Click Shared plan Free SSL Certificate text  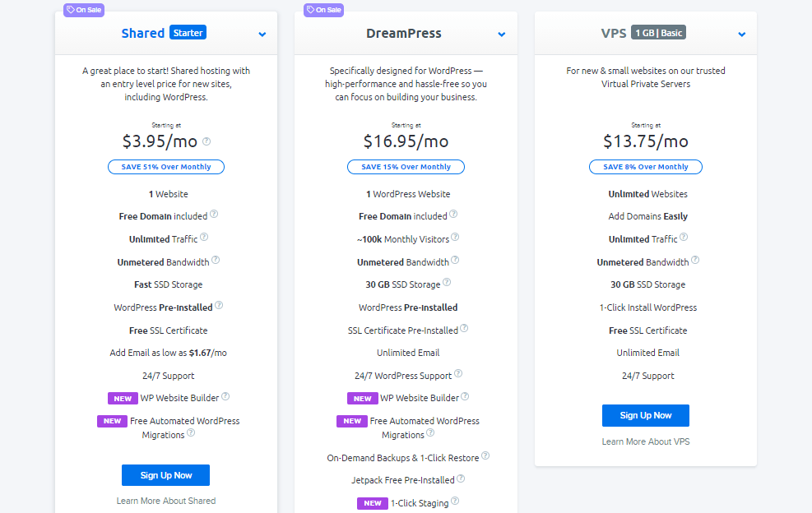coord(169,330)
